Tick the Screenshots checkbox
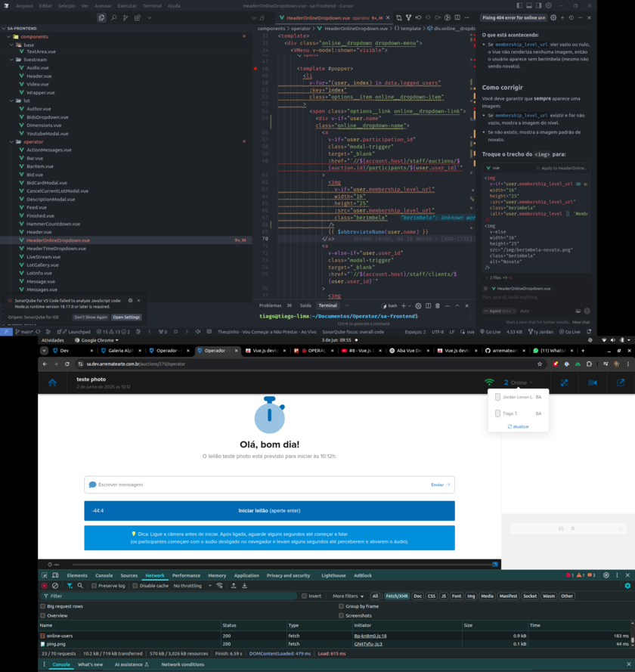 [x=341, y=615]
